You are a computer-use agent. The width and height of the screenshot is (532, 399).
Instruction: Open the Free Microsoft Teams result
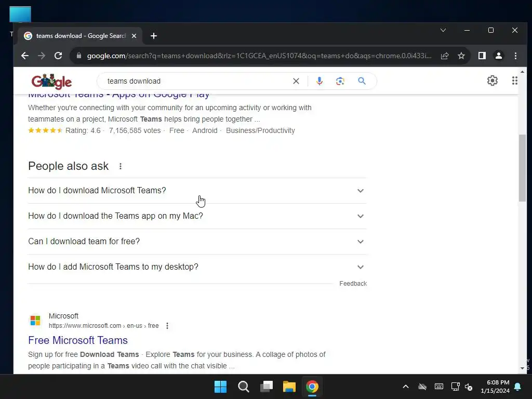(x=78, y=340)
